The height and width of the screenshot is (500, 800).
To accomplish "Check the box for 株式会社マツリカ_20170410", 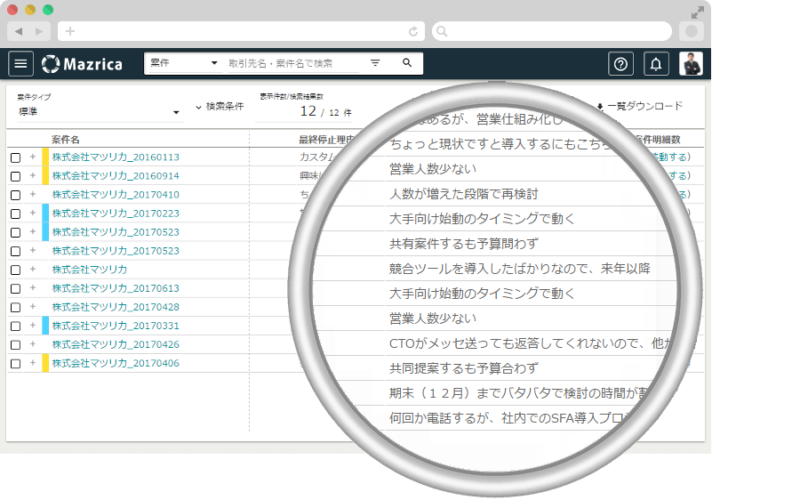I will click(x=16, y=195).
